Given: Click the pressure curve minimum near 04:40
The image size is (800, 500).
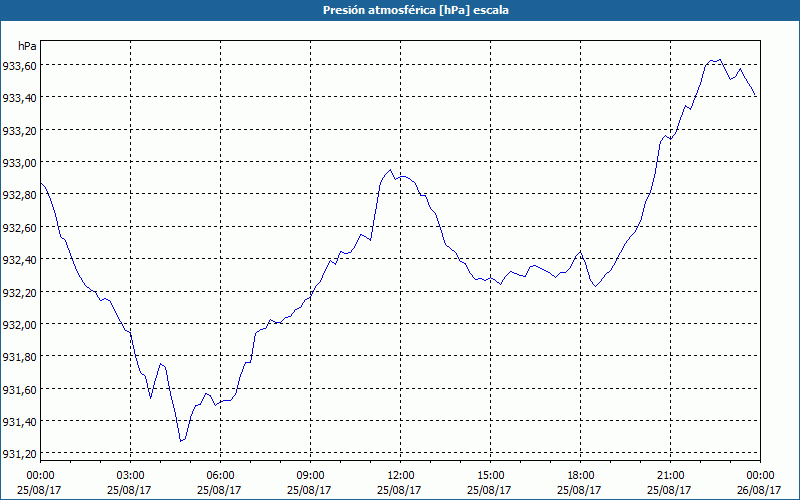Looking at the screenshot, I should pos(181,441).
